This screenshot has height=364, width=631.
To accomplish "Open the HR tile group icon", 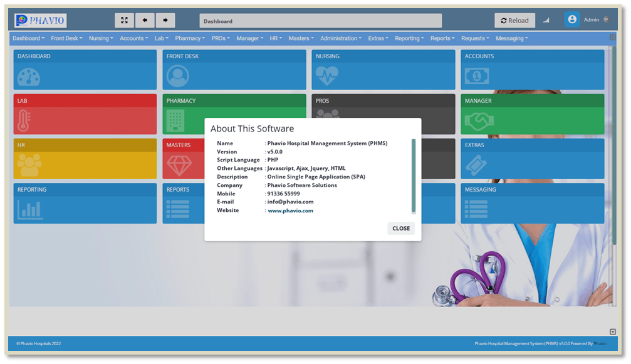I will point(29,165).
